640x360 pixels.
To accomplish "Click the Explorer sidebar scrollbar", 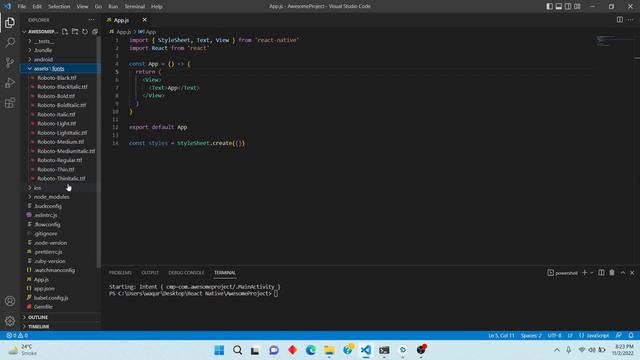I will coord(98,151).
